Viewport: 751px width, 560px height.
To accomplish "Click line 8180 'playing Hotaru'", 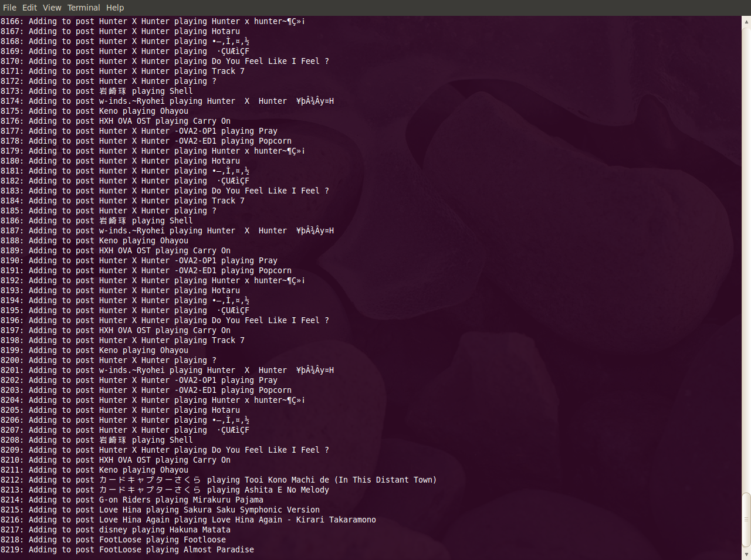I will click(207, 161).
